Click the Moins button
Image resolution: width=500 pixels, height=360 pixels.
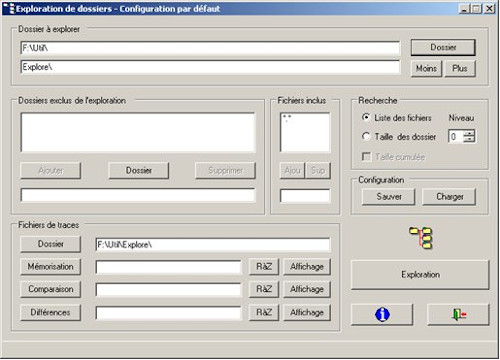click(426, 68)
